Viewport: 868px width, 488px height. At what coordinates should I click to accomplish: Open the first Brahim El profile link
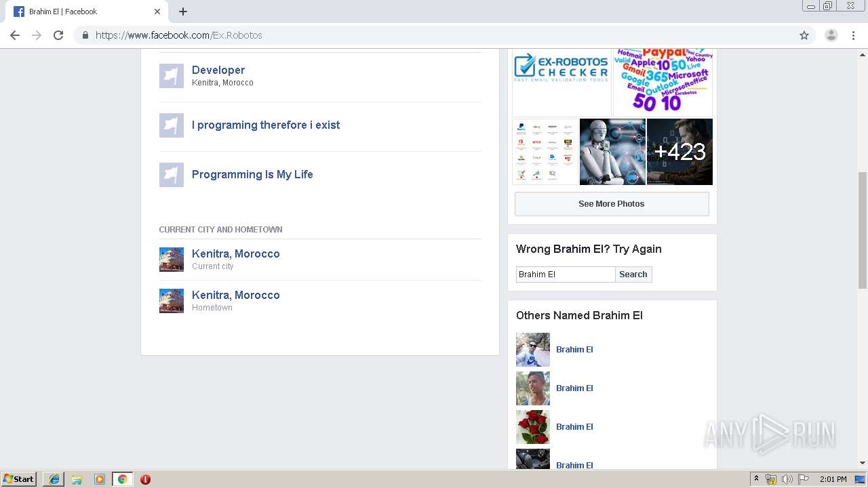[574, 350]
